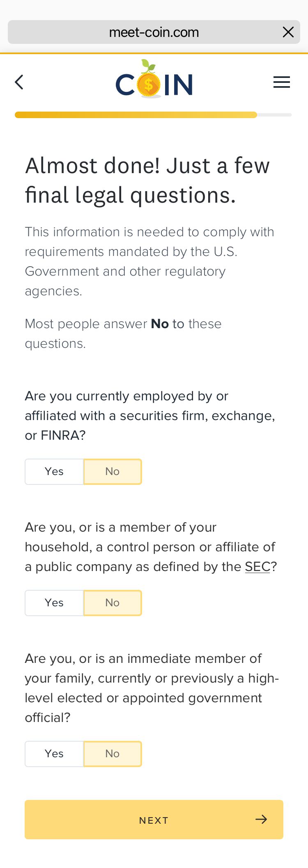The height and width of the screenshot is (868, 308).
Task: Click the yellow onboarding progress bar
Action: [136, 115]
